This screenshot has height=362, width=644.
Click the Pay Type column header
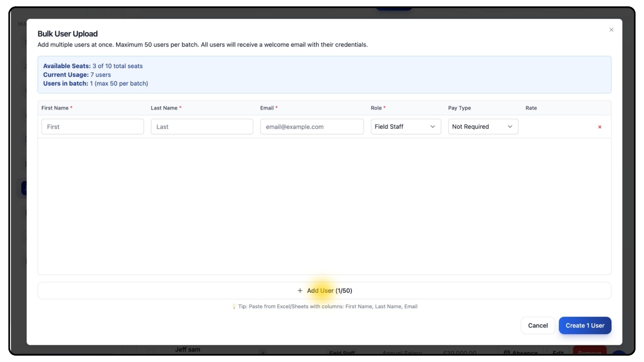coord(459,108)
